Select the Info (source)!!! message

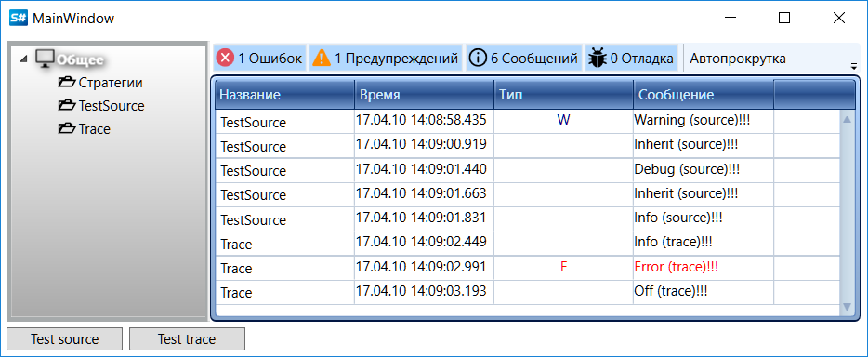click(x=678, y=217)
